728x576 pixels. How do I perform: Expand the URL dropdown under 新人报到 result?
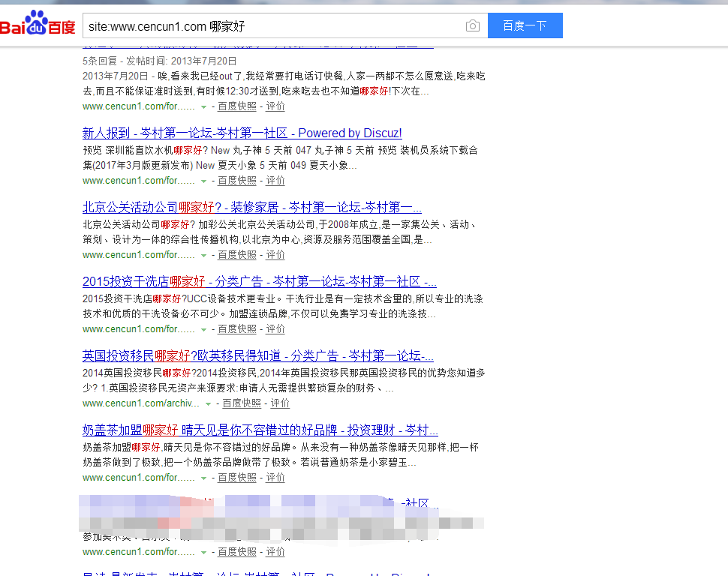pos(203,180)
